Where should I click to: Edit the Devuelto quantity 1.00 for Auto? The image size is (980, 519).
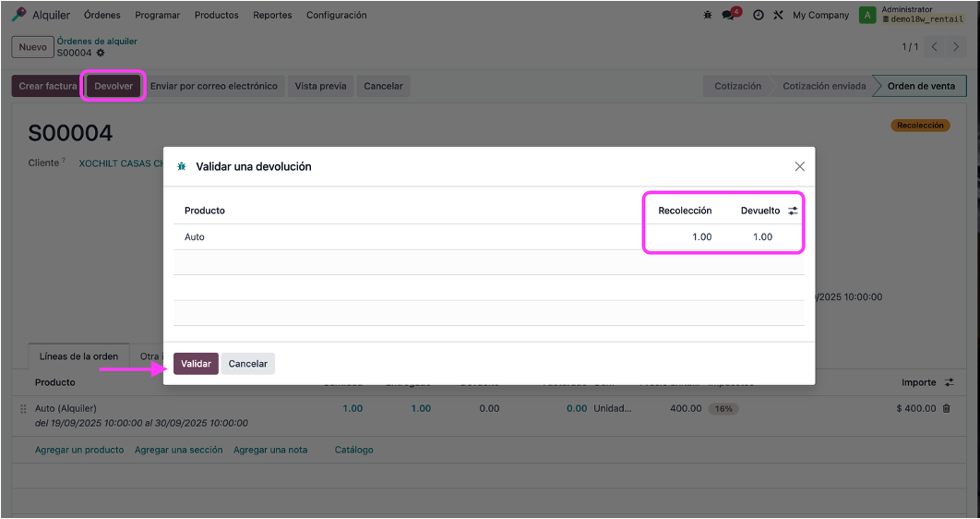click(x=762, y=237)
